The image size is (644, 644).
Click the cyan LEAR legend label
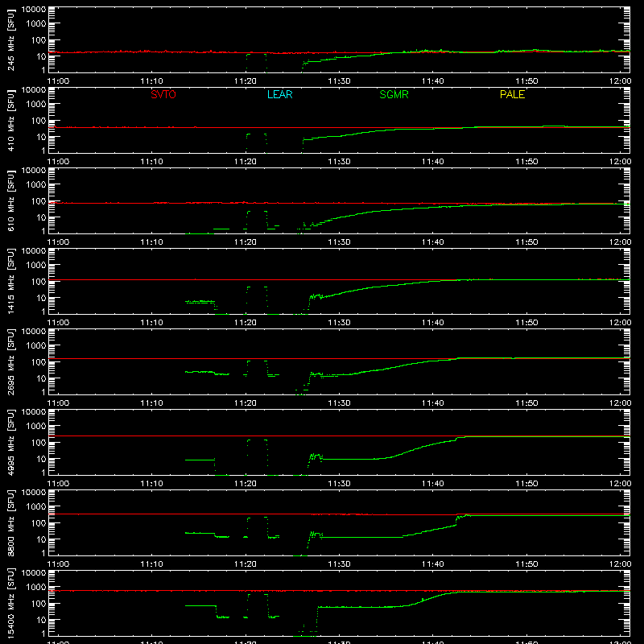(x=279, y=94)
